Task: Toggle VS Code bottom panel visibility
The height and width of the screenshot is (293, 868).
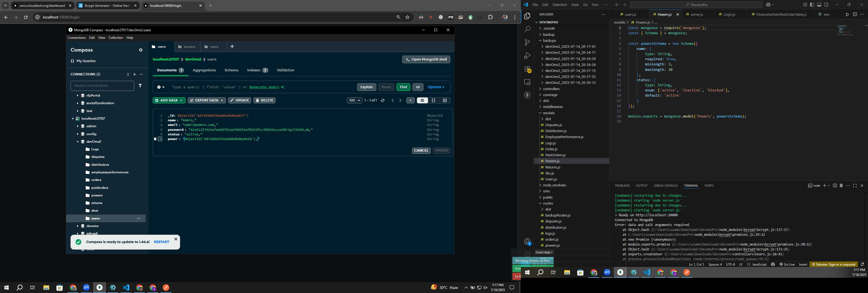Action: tap(819, 5)
